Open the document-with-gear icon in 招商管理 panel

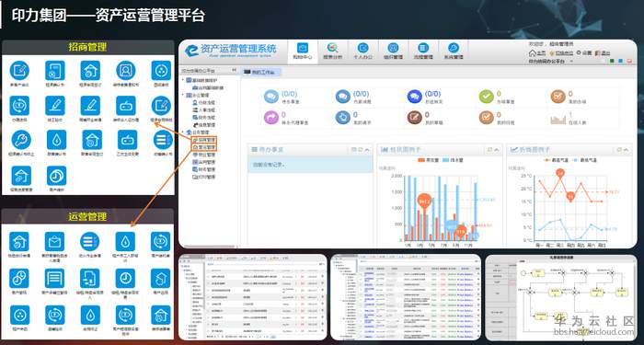coord(55,70)
